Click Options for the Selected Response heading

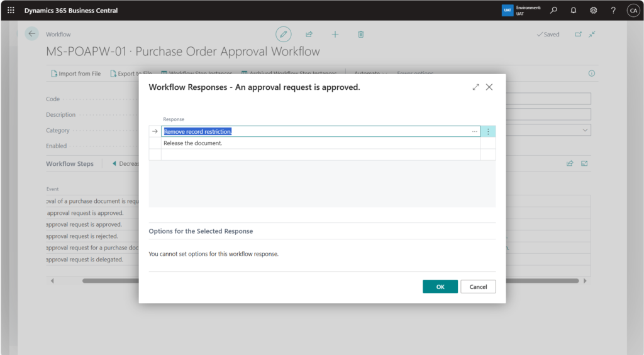click(201, 231)
